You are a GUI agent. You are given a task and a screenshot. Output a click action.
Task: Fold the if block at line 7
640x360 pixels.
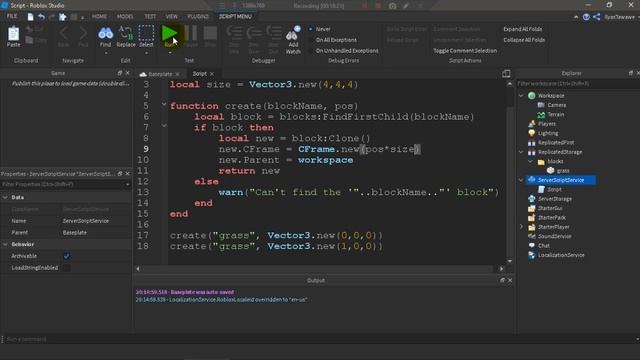click(x=164, y=126)
